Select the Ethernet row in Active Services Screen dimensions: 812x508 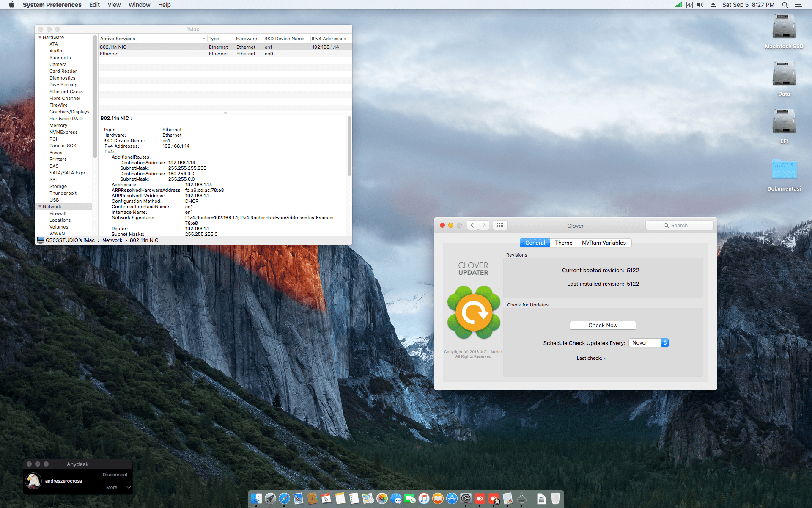225,54
